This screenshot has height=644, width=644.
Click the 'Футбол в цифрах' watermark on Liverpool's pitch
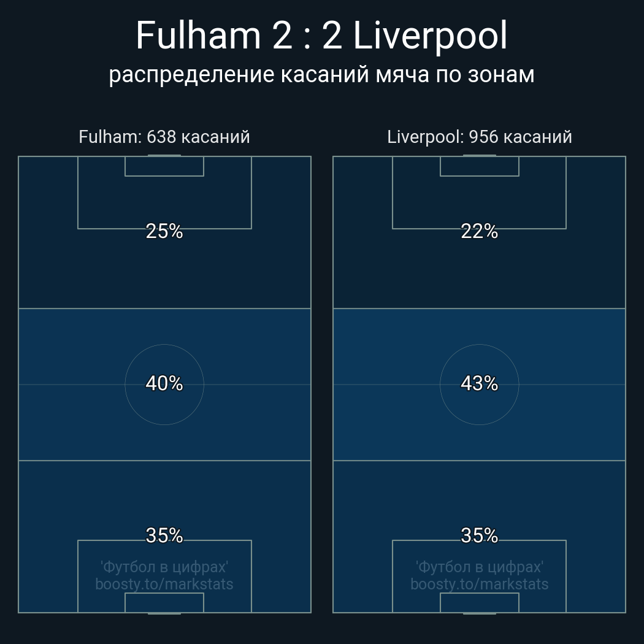coord(480,567)
